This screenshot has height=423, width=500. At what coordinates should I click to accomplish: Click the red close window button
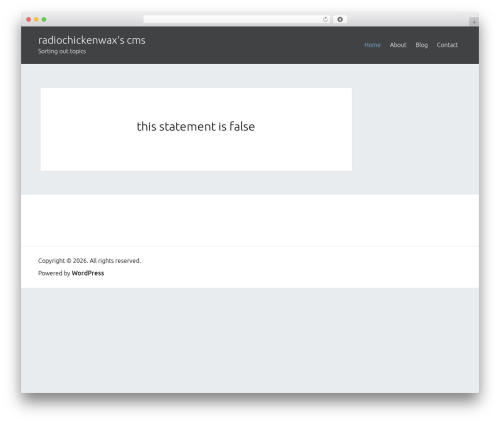(x=29, y=19)
